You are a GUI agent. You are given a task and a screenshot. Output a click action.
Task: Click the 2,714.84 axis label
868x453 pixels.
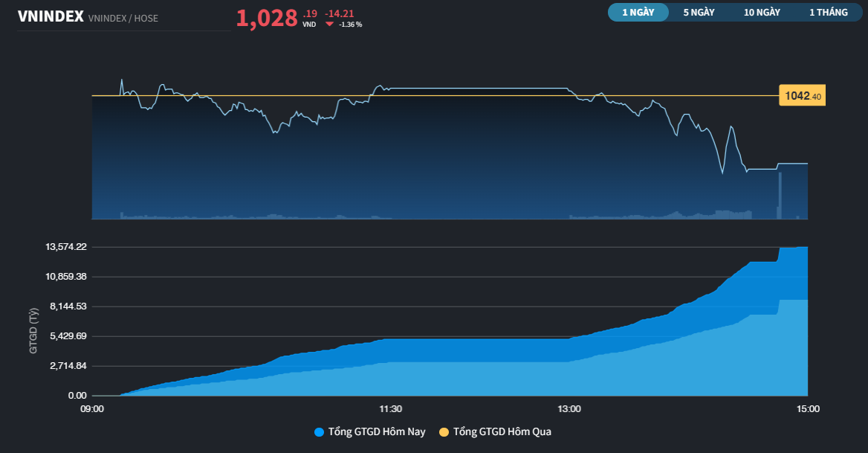[x=68, y=366]
